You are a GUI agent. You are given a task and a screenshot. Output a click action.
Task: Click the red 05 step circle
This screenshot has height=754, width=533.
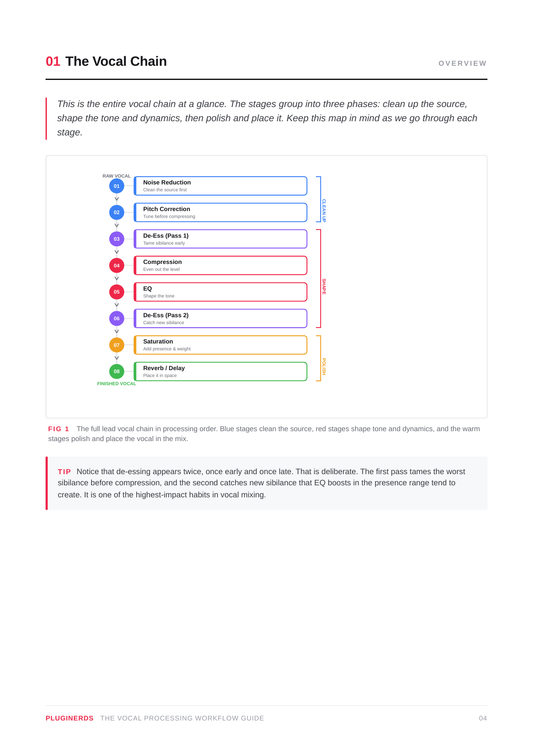116,292
